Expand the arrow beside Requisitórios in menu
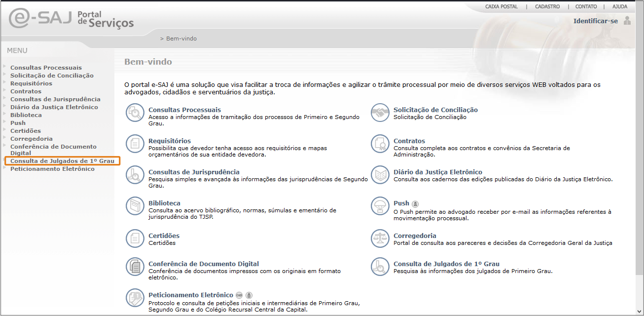The image size is (644, 316). pos(5,82)
